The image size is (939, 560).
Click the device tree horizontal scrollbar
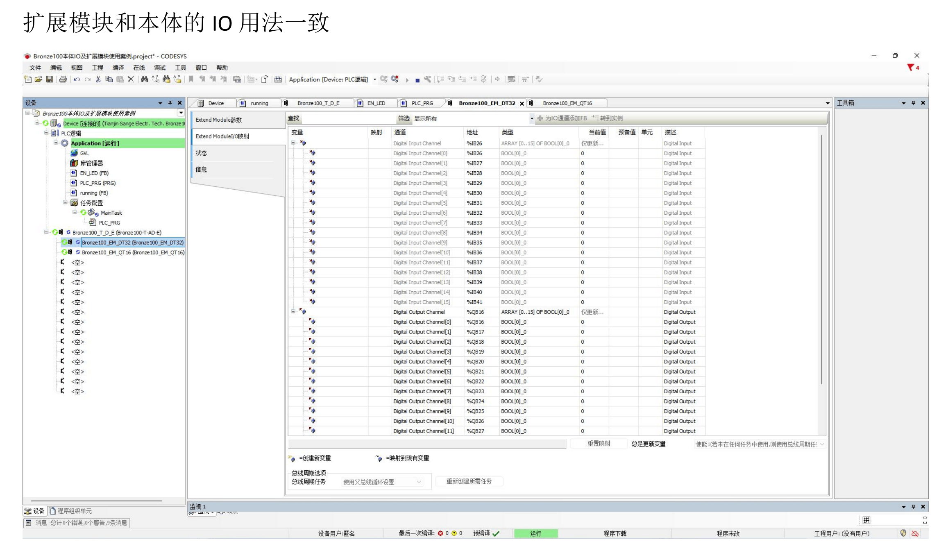coord(97,501)
